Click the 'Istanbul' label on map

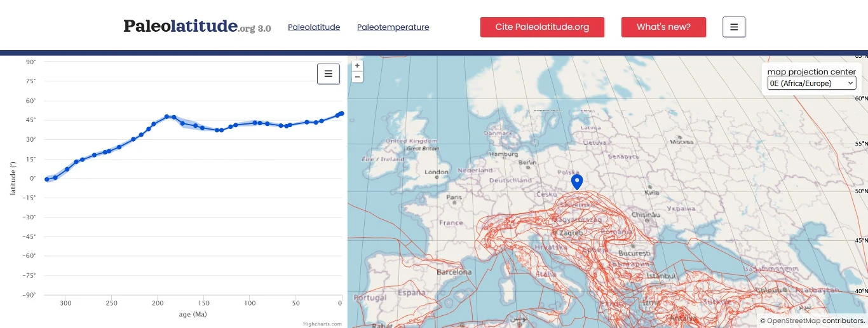(x=661, y=276)
